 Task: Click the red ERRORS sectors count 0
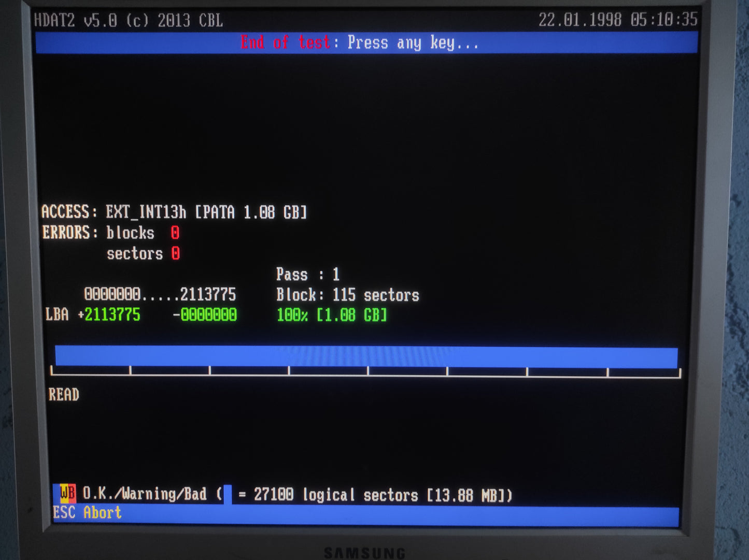pos(176,254)
